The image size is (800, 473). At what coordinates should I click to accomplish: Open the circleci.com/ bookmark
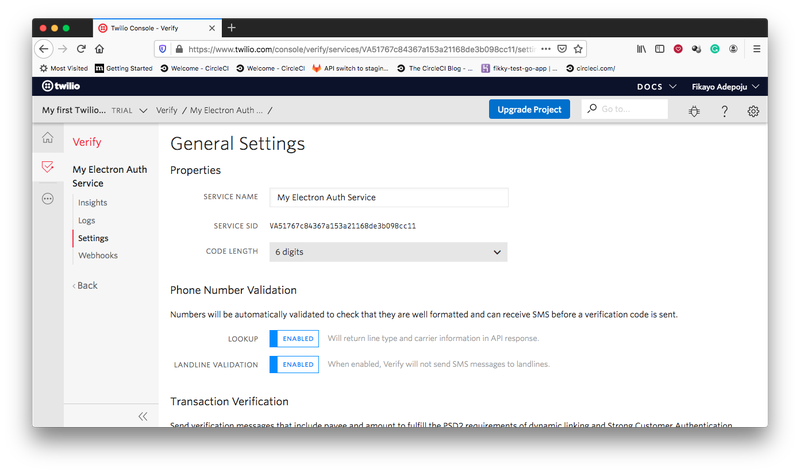(590, 68)
